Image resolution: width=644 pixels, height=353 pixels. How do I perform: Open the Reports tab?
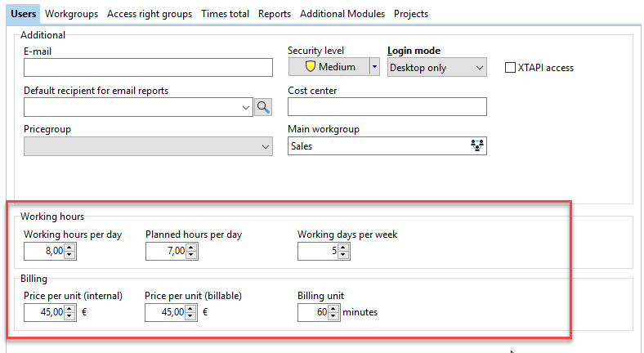(275, 14)
